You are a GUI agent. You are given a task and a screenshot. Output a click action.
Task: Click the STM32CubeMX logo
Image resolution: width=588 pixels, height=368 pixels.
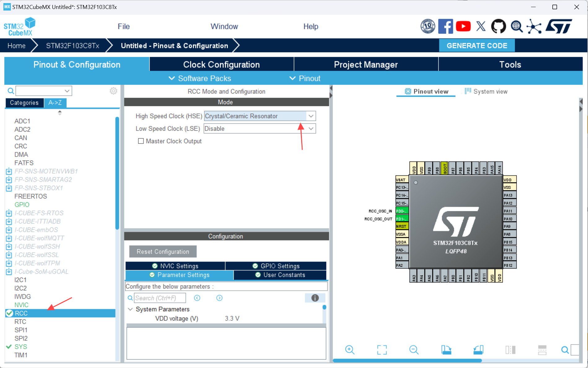click(x=20, y=27)
